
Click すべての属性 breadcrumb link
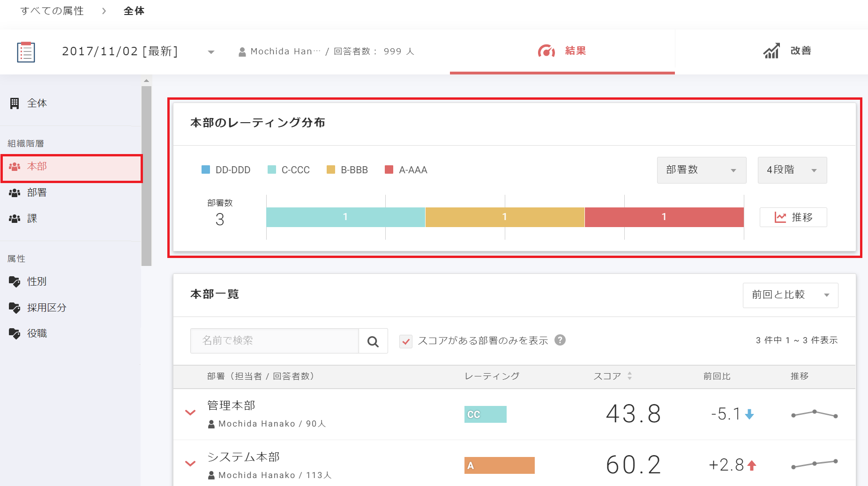52,11
